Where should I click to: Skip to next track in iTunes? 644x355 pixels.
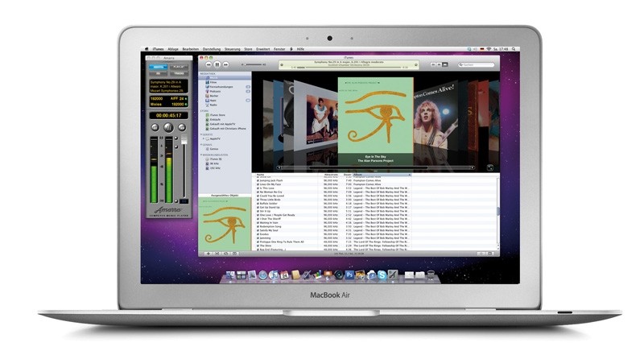[x=225, y=64]
